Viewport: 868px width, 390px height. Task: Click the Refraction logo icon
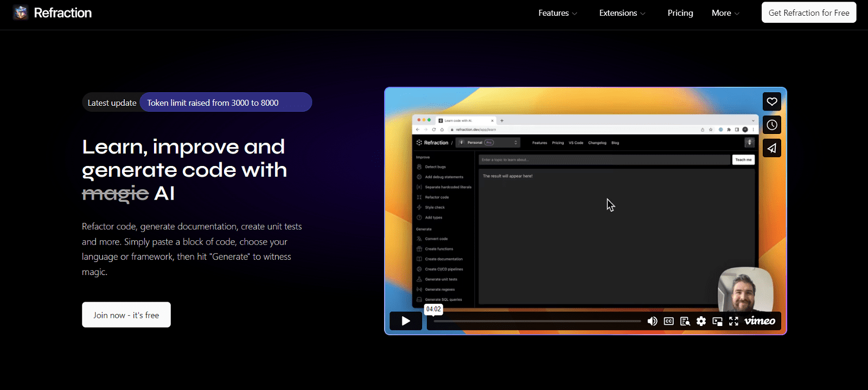[21, 12]
